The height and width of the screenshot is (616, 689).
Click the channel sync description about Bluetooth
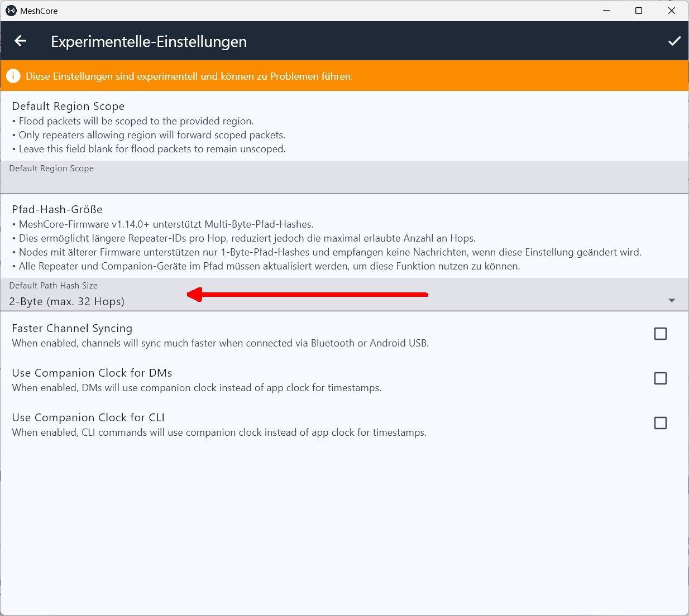pyautogui.click(x=221, y=343)
